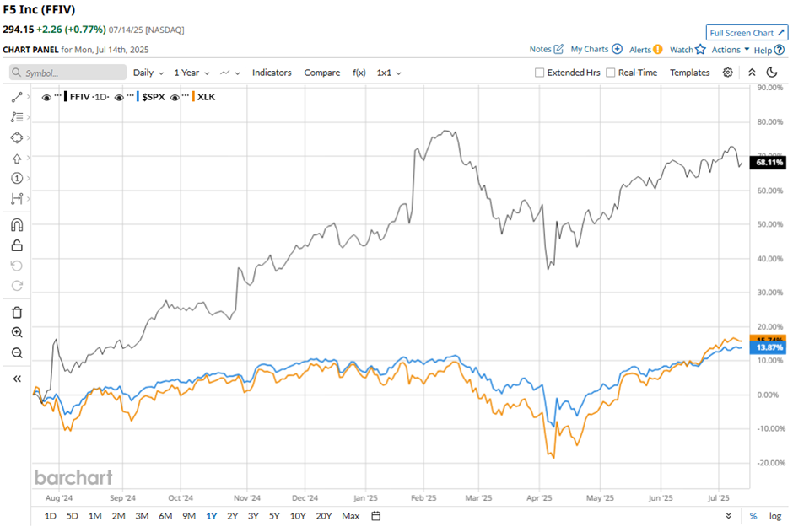Click the orange XLK color bar
The image size is (793, 532).
pos(193,96)
